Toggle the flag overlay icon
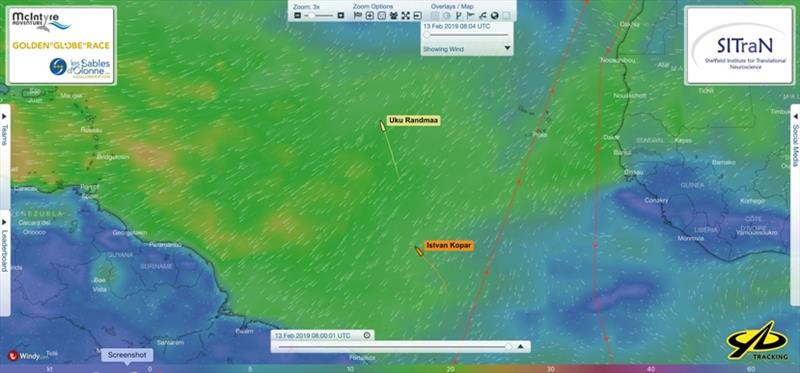This screenshot has height=373, width=800. pyautogui.click(x=470, y=15)
